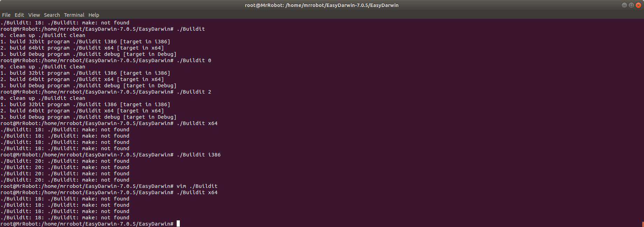Viewport: 644px width, 227px height.
Task: Open the Terminal menu
Action: click(74, 15)
